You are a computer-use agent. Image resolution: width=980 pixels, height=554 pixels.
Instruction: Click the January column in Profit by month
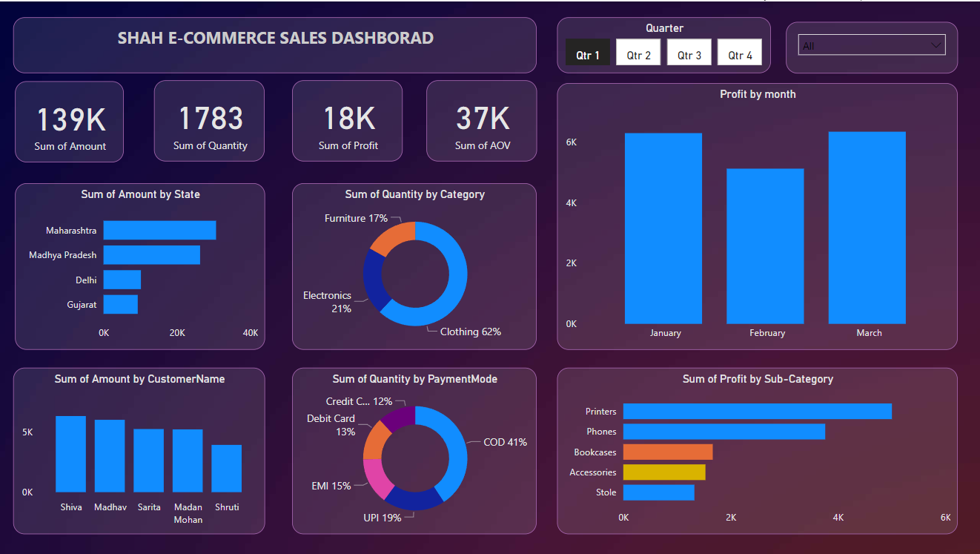663,230
